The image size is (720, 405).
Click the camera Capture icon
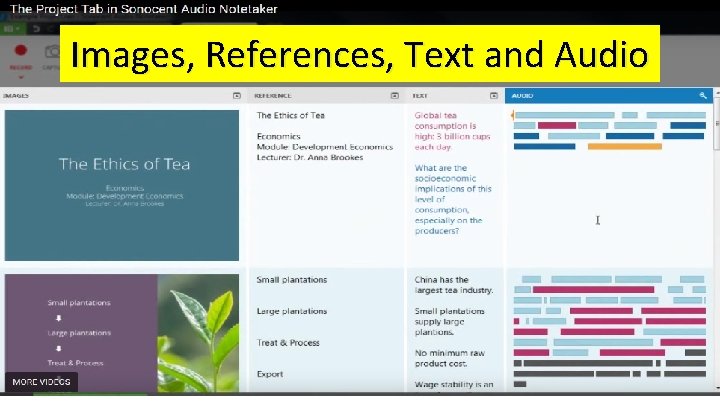[52, 51]
